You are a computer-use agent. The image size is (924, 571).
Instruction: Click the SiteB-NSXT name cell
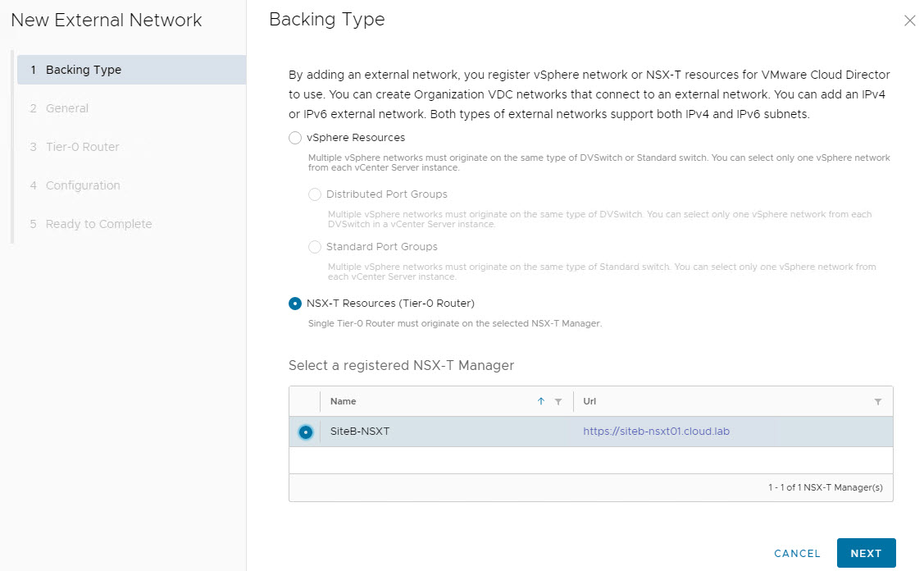click(x=360, y=432)
